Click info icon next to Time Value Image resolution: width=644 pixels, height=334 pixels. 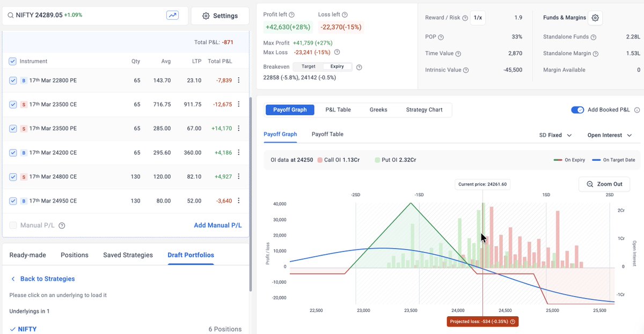pyautogui.click(x=458, y=54)
